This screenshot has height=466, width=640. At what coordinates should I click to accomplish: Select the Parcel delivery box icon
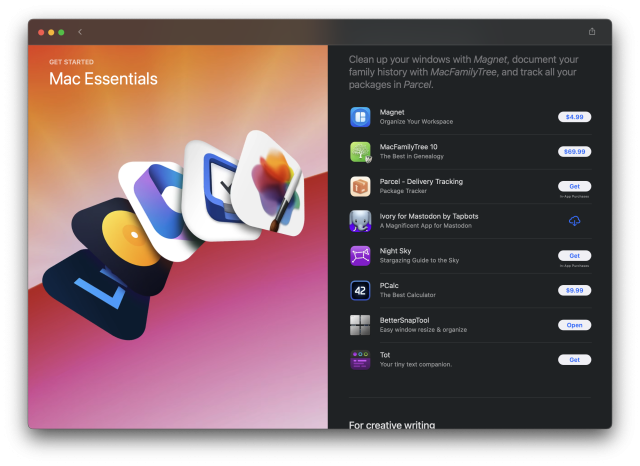[x=360, y=186]
